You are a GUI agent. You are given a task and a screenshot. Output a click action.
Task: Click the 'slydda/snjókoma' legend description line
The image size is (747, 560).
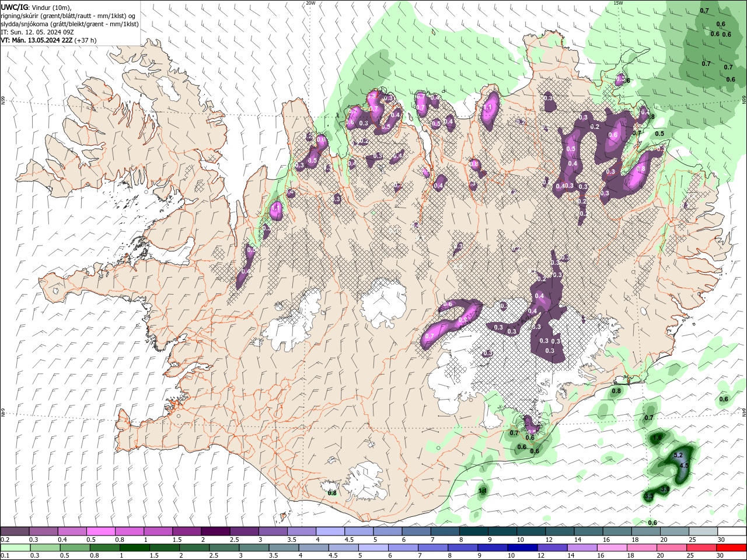(x=69, y=24)
